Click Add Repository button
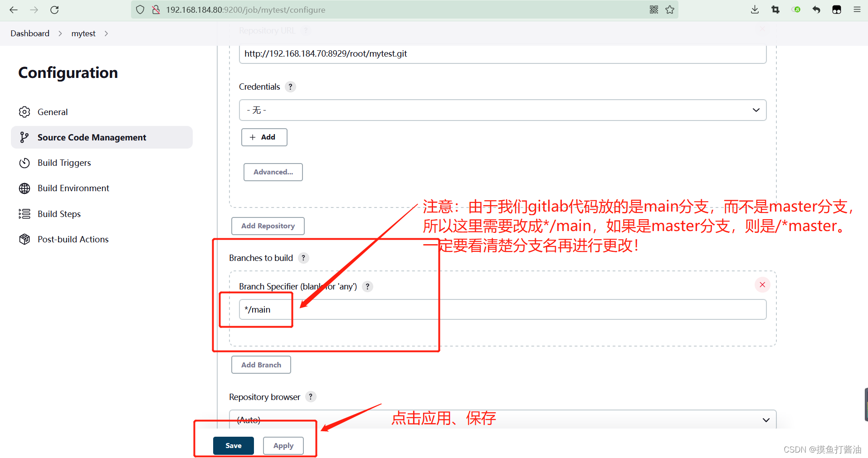Screen dimensions: 868x458 (x=268, y=226)
